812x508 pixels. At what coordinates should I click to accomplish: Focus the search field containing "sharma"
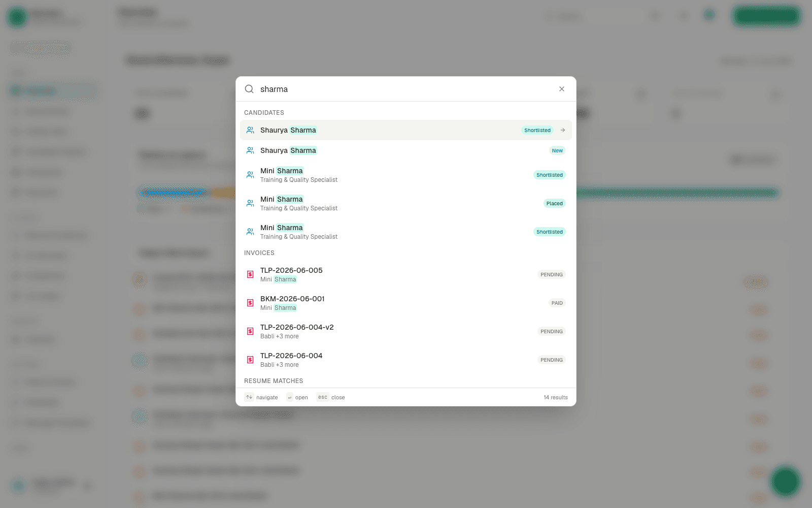click(x=406, y=89)
